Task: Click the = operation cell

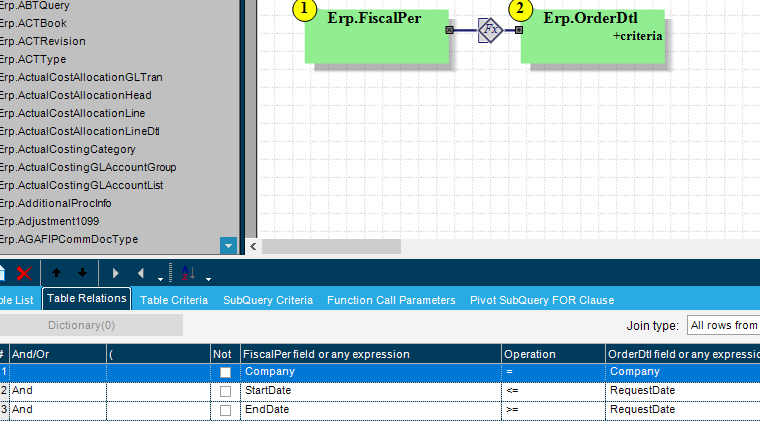Action: point(553,372)
